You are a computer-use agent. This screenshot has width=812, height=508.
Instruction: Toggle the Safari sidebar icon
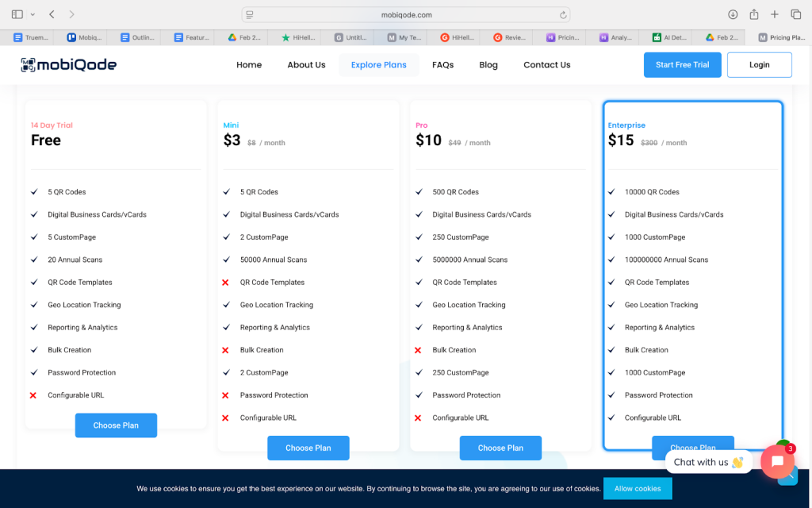tap(17, 14)
